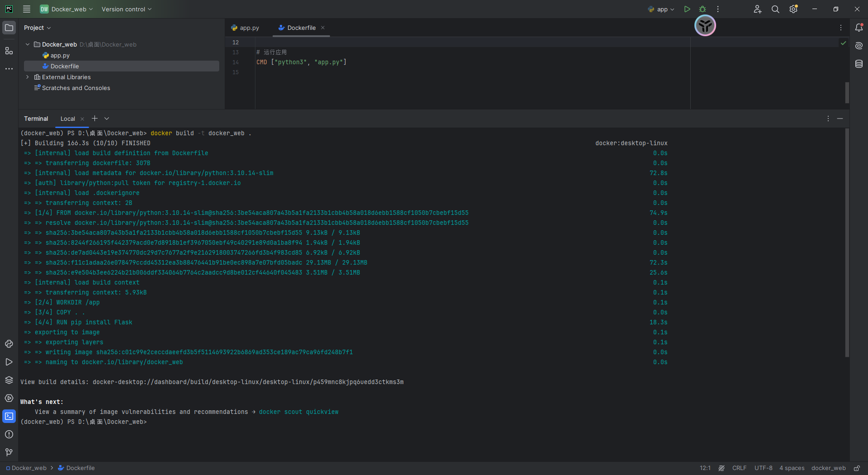Open the Run tool window
Image resolution: width=868 pixels, height=475 pixels.
(x=9, y=362)
